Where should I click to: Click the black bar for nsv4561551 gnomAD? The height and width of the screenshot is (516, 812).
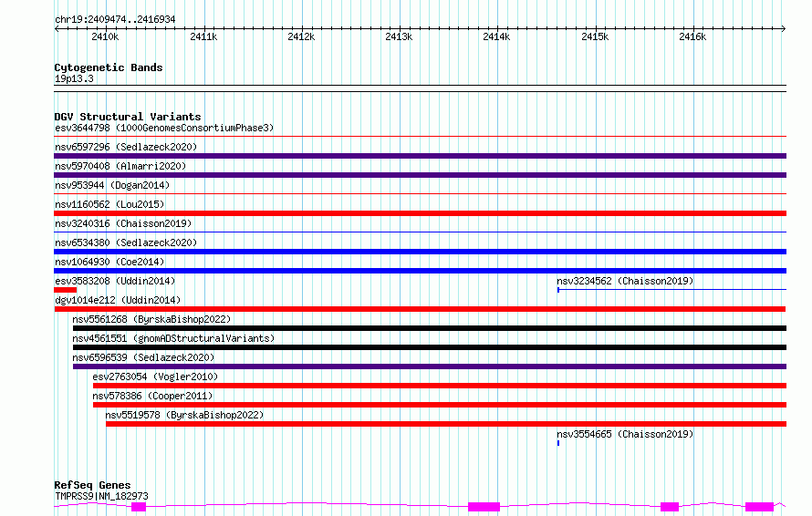[x=430, y=347]
